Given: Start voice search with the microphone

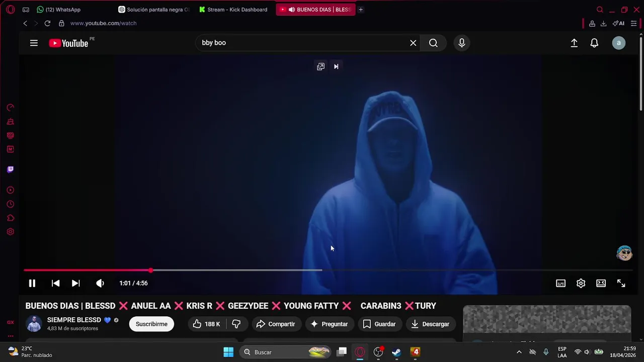Looking at the screenshot, I should pos(461,43).
